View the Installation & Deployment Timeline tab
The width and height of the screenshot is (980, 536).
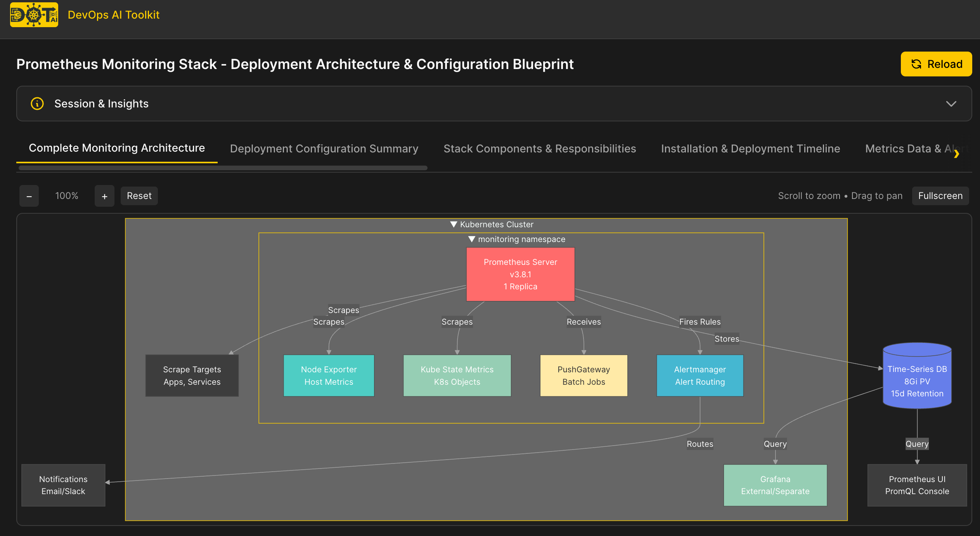click(751, 149)
